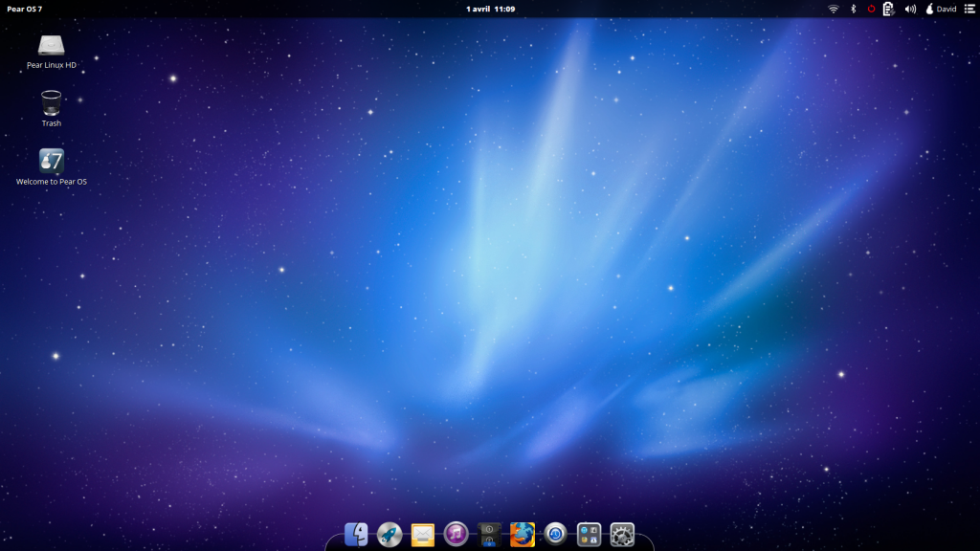
Task: Open the David user menu
Action: (x=941, y=9)
